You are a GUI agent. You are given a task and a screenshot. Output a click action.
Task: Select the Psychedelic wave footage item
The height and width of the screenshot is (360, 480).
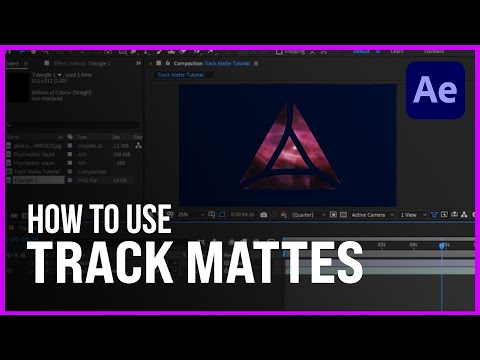coord(34,163)
